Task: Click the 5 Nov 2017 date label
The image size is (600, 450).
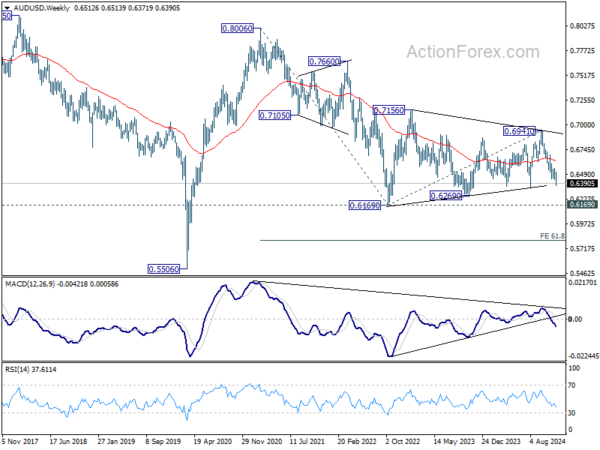Action: coord(20,442)
